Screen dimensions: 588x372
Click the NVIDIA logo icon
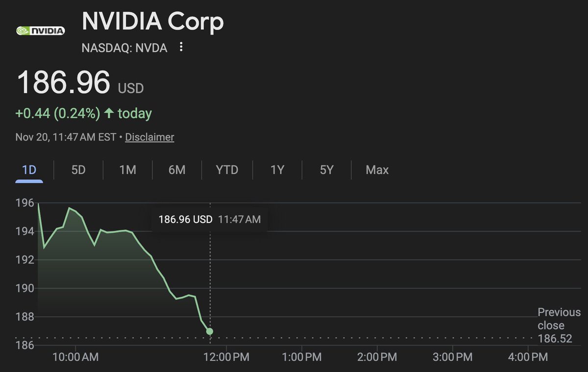pyautogui.click(x=41, y=30)
